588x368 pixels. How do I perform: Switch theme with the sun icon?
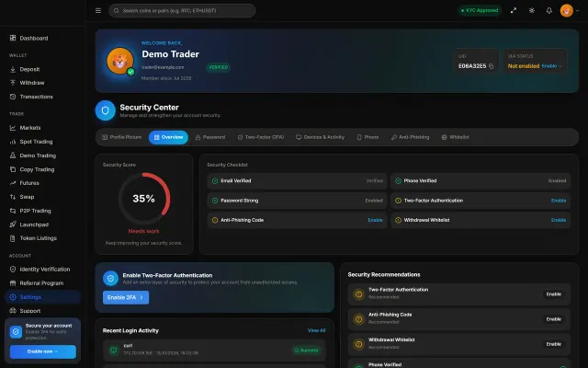[x=532, y=10]
